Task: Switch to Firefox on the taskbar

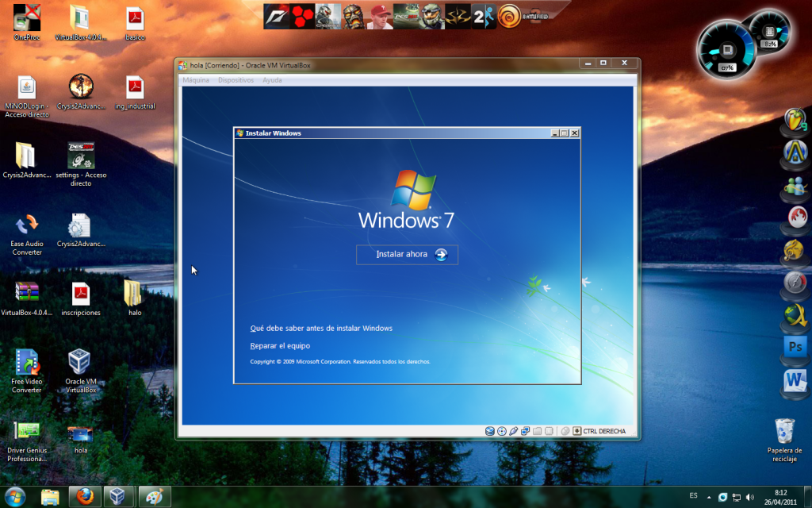Action: pos(85,497)
